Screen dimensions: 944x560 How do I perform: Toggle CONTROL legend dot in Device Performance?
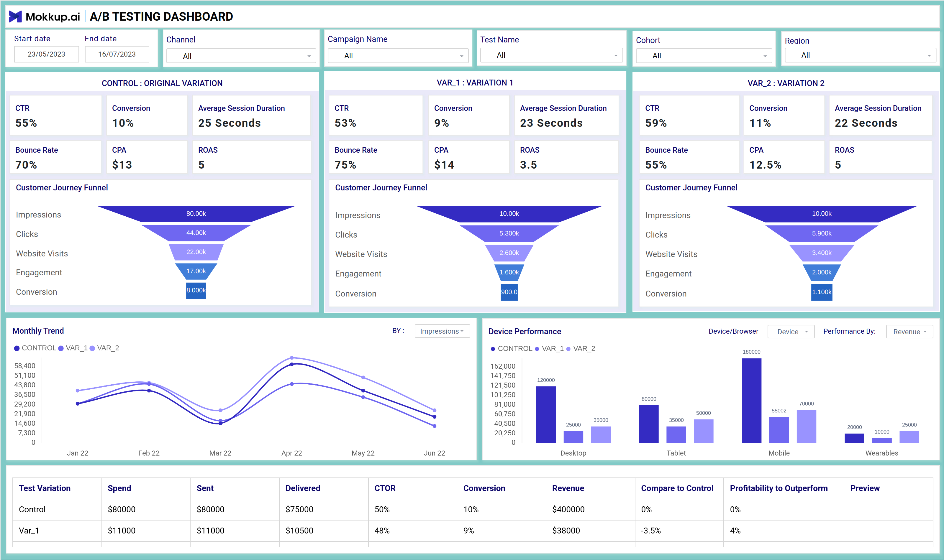493,349
